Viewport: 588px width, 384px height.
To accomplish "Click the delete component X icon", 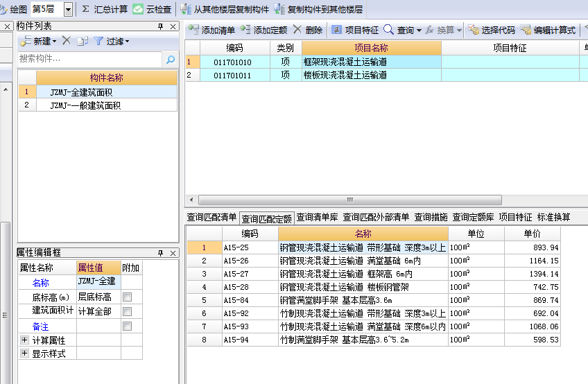I will pyautogui.click(x=67, y=40).
